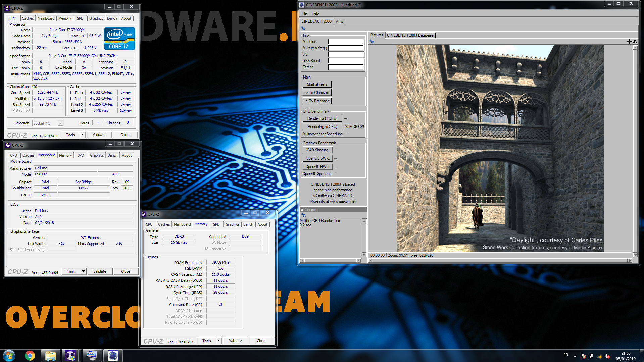The height and width of the screenshot is (362, 644).
Task: Click the To Clipboard button
Action: pos(317,93)
